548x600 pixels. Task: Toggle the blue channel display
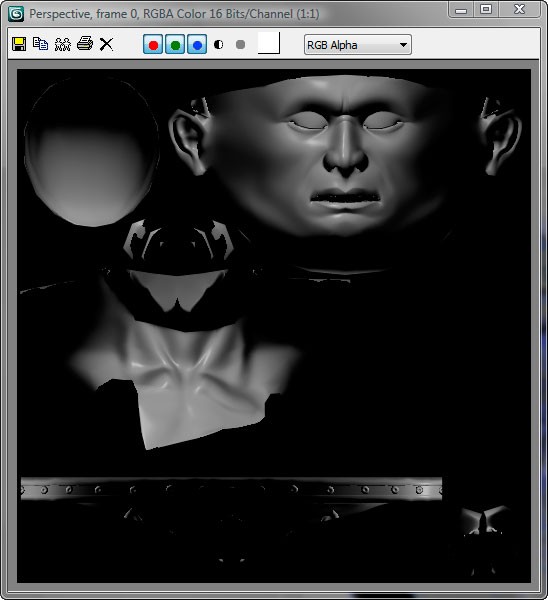[x=197, y=44]
